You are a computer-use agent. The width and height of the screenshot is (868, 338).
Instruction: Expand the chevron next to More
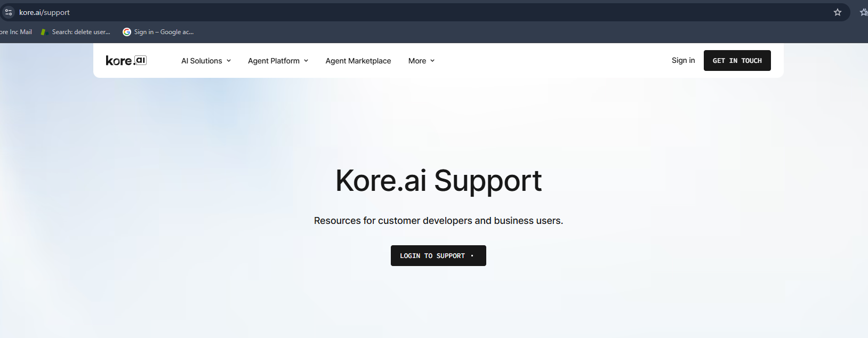432,61
